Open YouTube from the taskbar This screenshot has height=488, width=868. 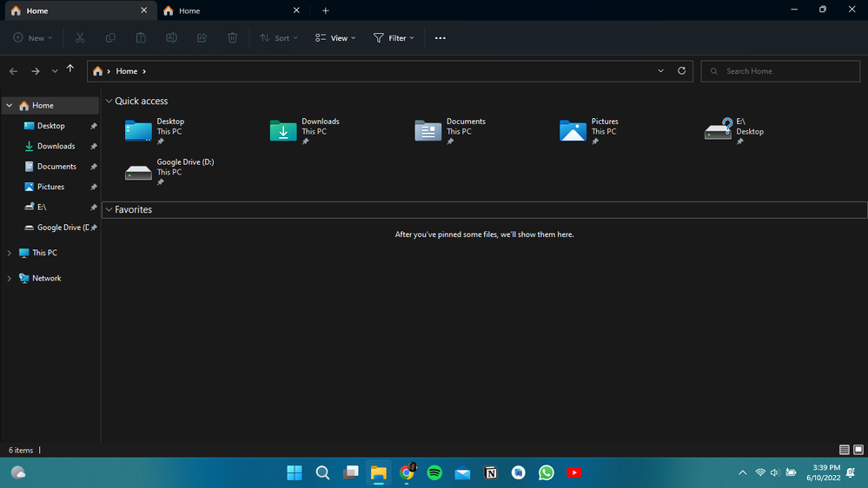pyautogui.click(x=574, y=472)
